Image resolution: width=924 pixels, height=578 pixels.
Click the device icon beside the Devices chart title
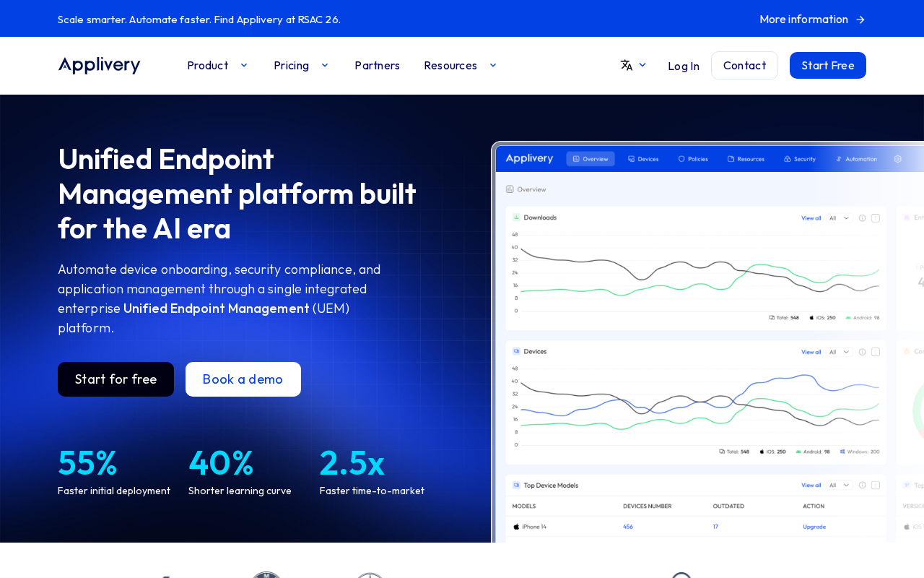coord(517,351)
